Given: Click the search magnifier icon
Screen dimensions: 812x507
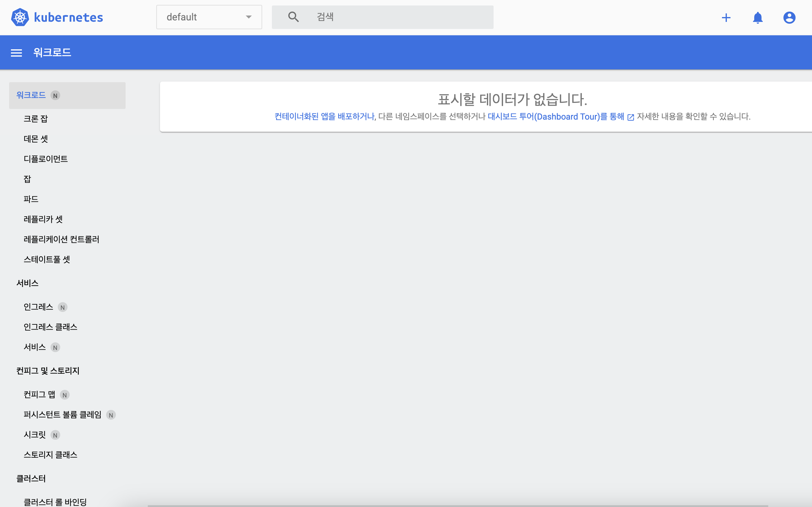Looking at the screenshot, I should pos(293,17).
